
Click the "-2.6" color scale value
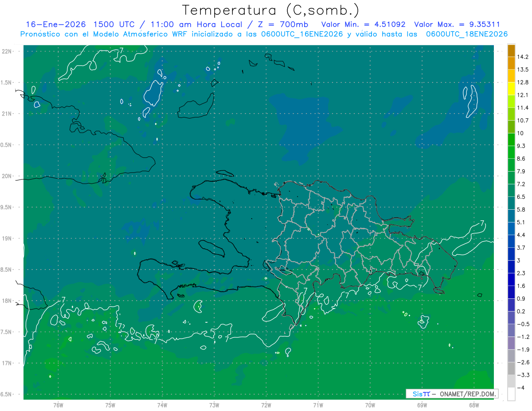click(523, 362)
